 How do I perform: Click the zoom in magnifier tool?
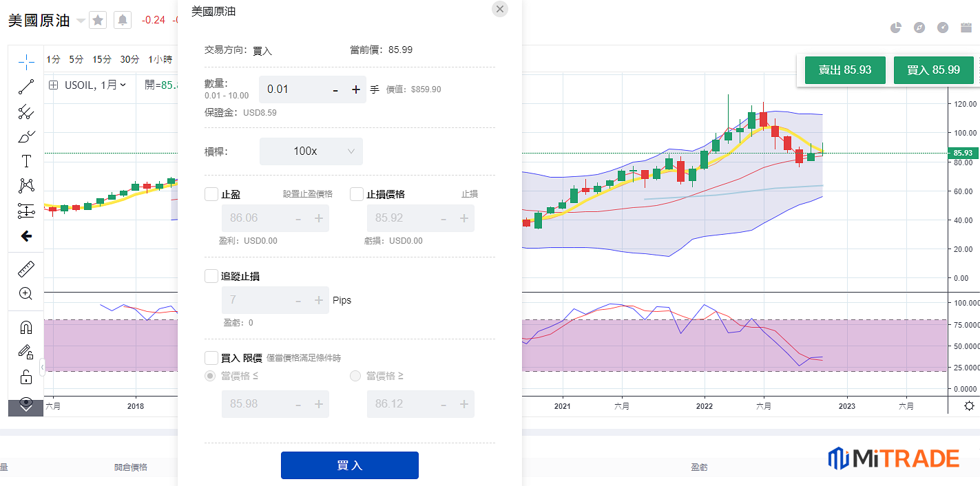pos(26,294)
